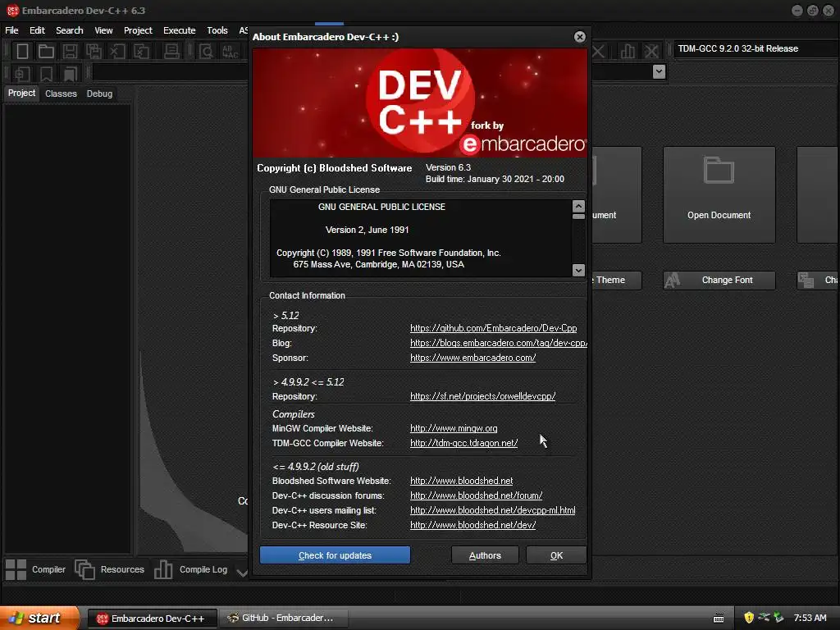Click the on-screen keyboard taskbar icon
Viewport: 840px width, 630px height.
[719, 619]
